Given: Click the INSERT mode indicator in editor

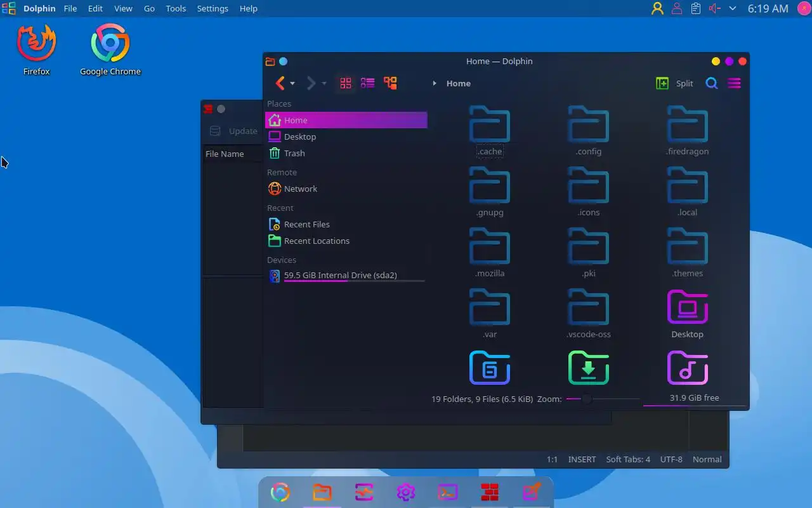Looking at the screenshot, I should [582, 459].
